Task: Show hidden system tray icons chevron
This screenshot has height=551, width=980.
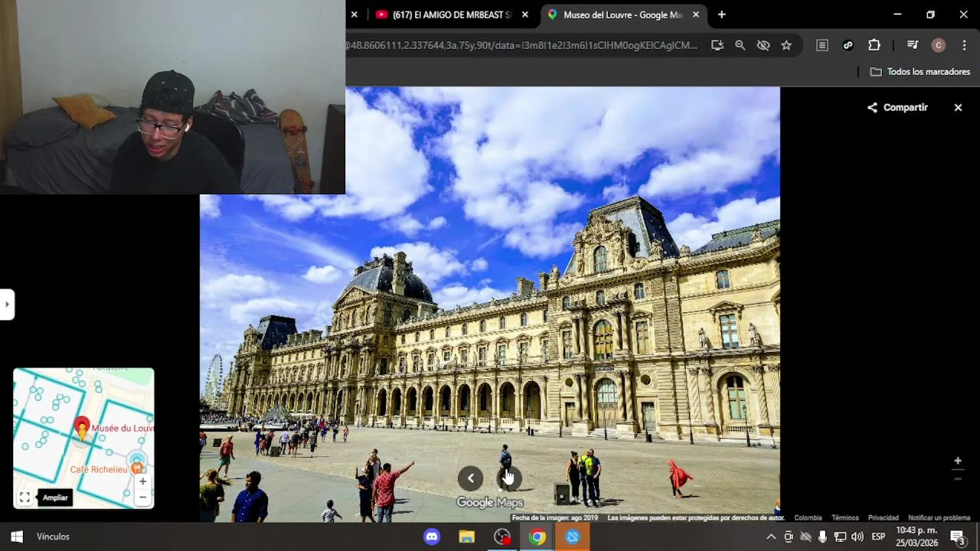Action: (771, 536)
